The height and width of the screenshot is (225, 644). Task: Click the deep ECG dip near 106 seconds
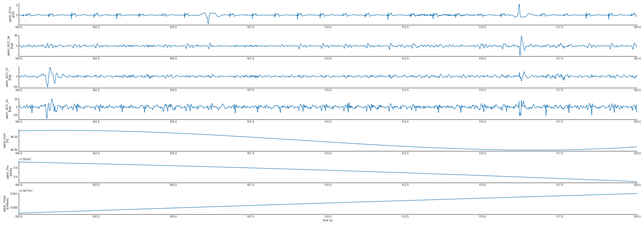208,23
